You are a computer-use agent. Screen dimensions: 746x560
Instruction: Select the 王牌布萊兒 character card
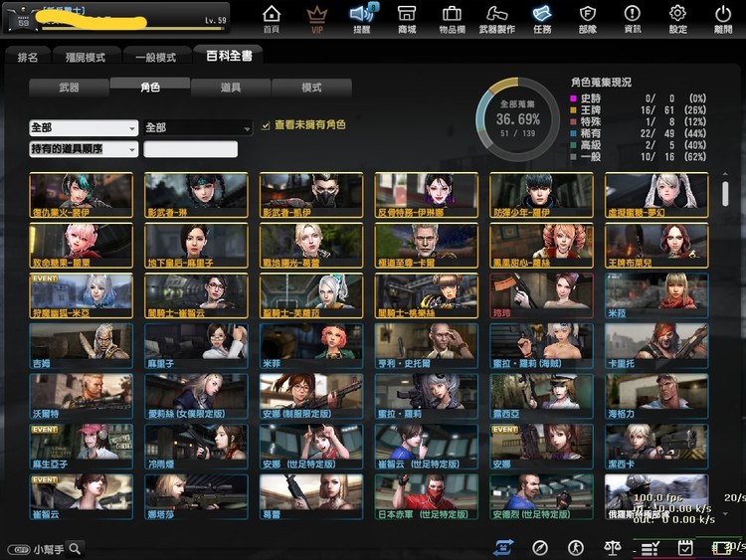[656, 246]
